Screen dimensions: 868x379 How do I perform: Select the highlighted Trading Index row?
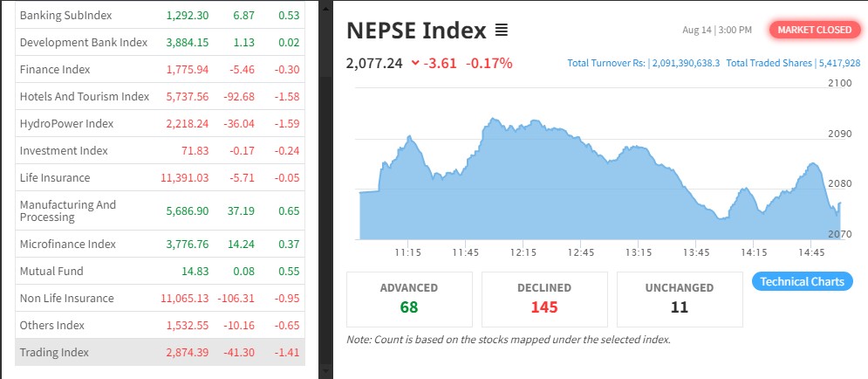pos(54,353)
